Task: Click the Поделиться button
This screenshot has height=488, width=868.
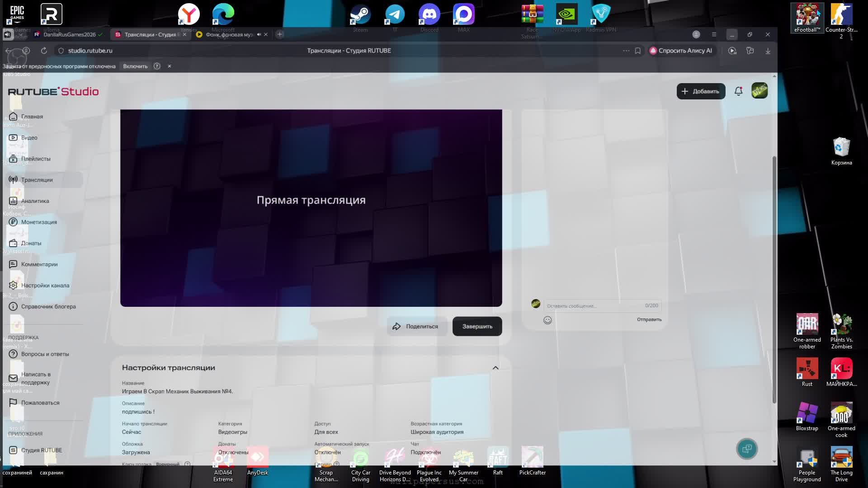Action: tap(415, 326)
